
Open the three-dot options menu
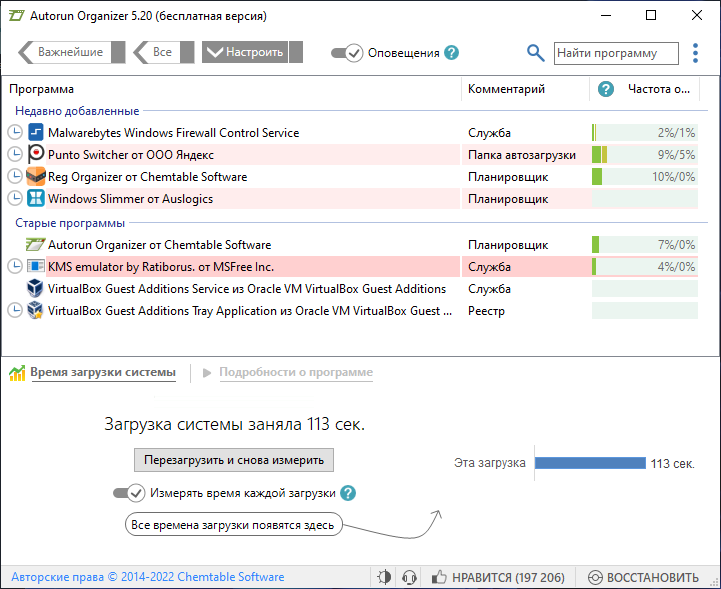point(695,53)
